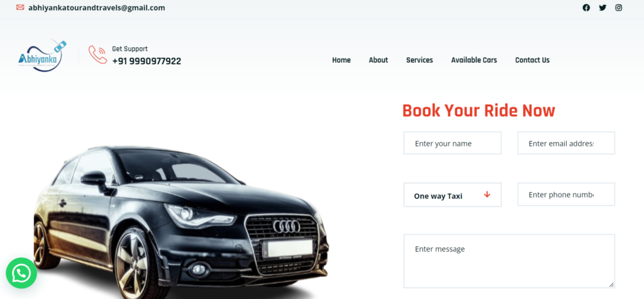
Task: Open the Available Cars menu item
Action: click(474, 60)
